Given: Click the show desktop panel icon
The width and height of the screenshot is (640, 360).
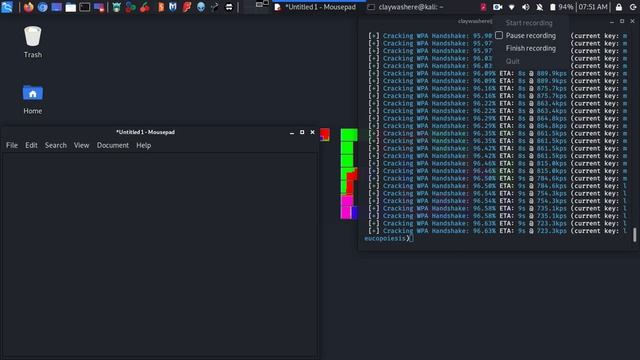Looking at the screenshot, I should (x=56, y=7).
